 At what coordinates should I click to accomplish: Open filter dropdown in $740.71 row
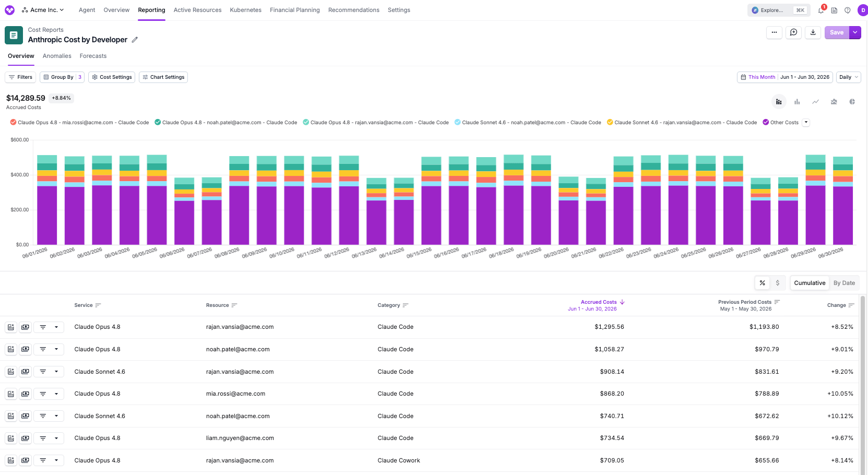click(49, 416)
